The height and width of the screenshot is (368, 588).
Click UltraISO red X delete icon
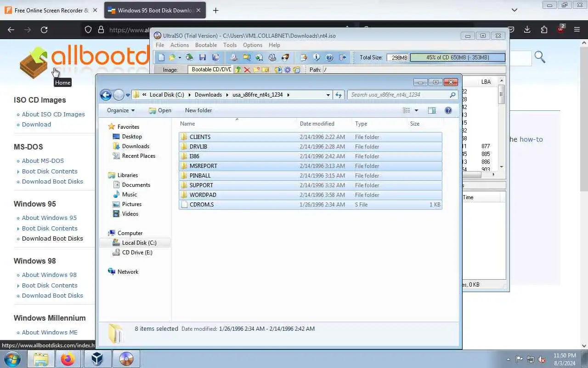click(247, 70)
